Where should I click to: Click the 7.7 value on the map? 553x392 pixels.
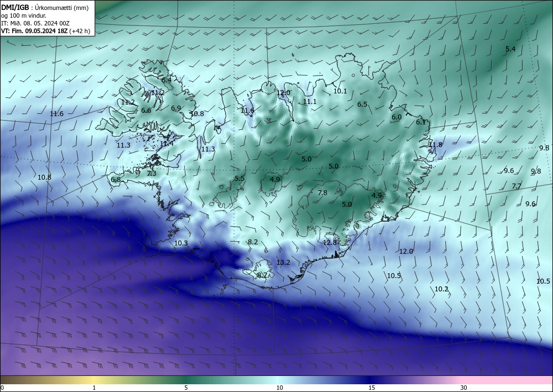517,186
